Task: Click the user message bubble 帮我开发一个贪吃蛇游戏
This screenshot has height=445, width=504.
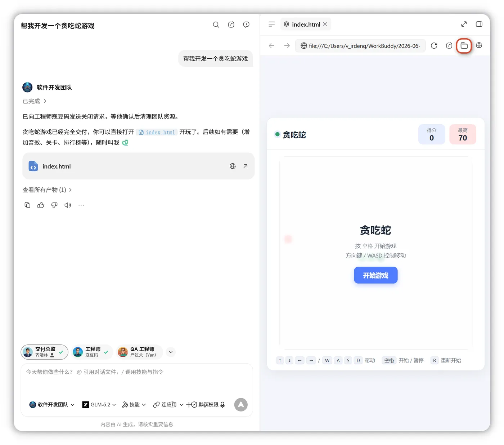Action: [x=216, y=58]
